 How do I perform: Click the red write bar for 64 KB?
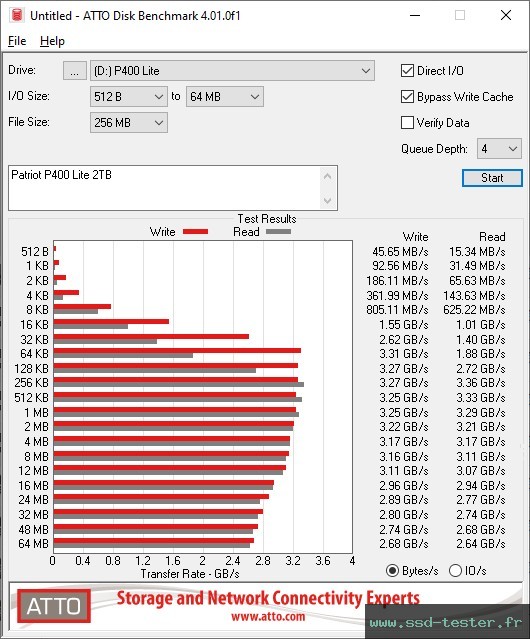pos(177,350)
